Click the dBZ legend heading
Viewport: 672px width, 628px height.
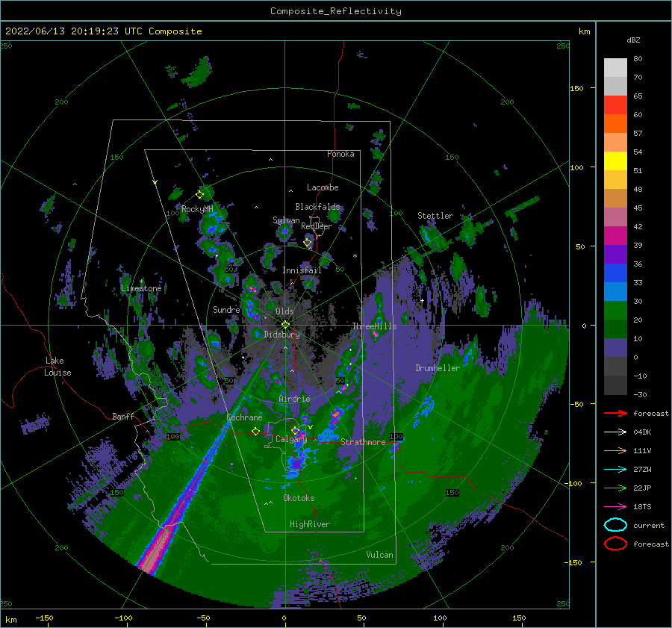[x=633, y=40]
